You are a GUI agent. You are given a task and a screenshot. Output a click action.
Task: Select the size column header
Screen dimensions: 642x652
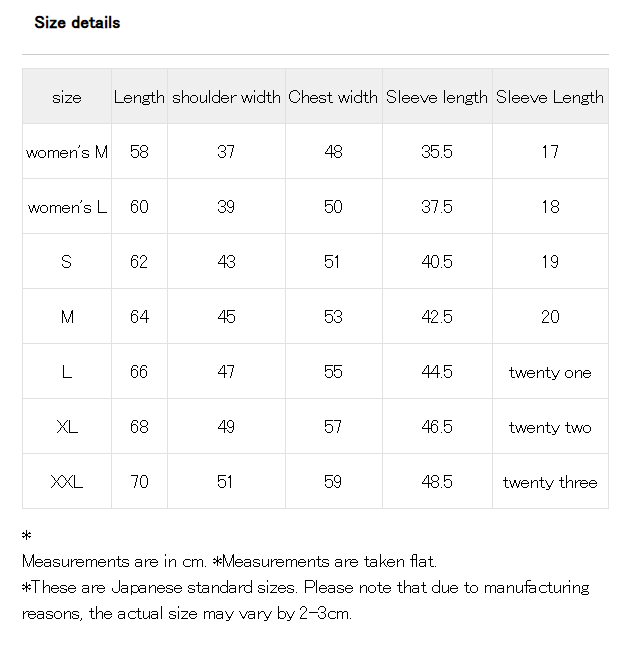point(67,97)
